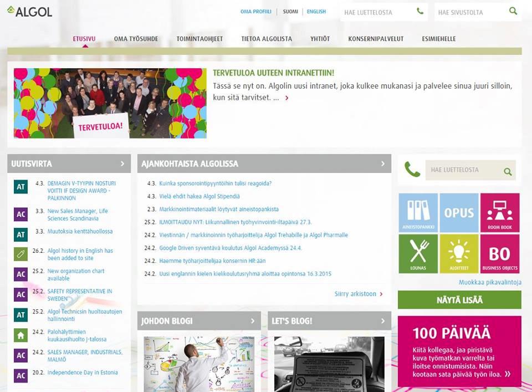This screenshot has height=392, width=532.
Task: Click the Näytä lisää button
Action: point(459,300)
